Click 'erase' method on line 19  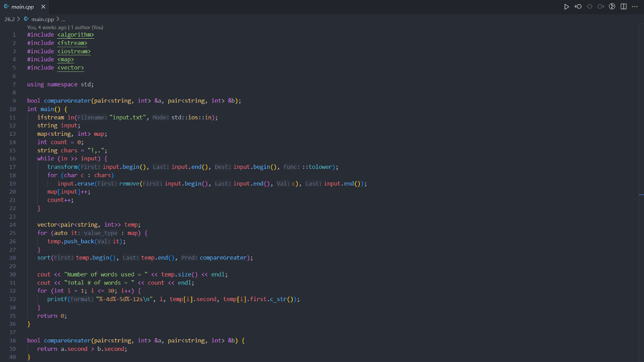86,184
